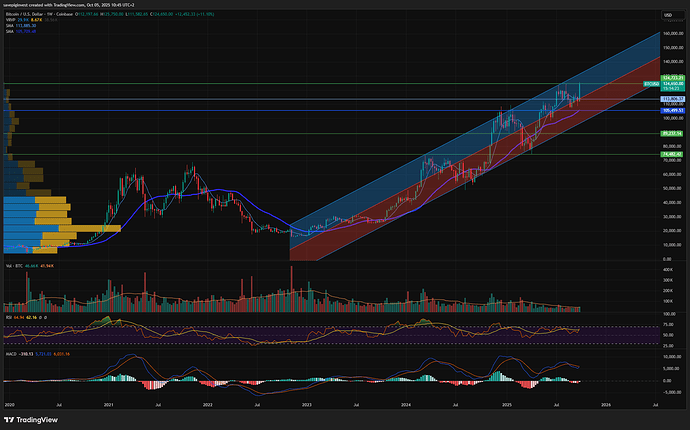
Task: Click the green 95,233.56 price level label
Action: [670, 133]
